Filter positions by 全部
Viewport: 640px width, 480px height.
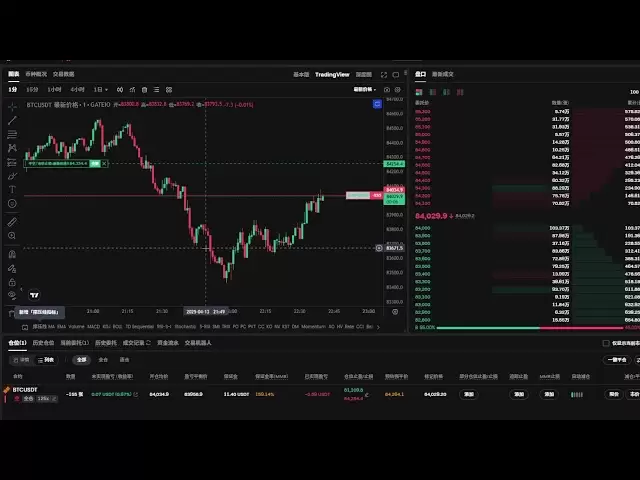[x=82, y=360]
